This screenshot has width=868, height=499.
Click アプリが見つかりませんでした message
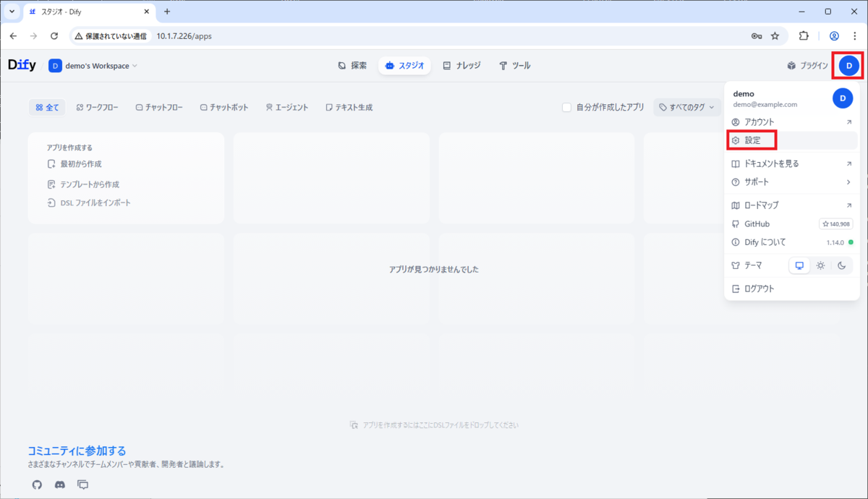pyautogui.click(x=434, y=269)
